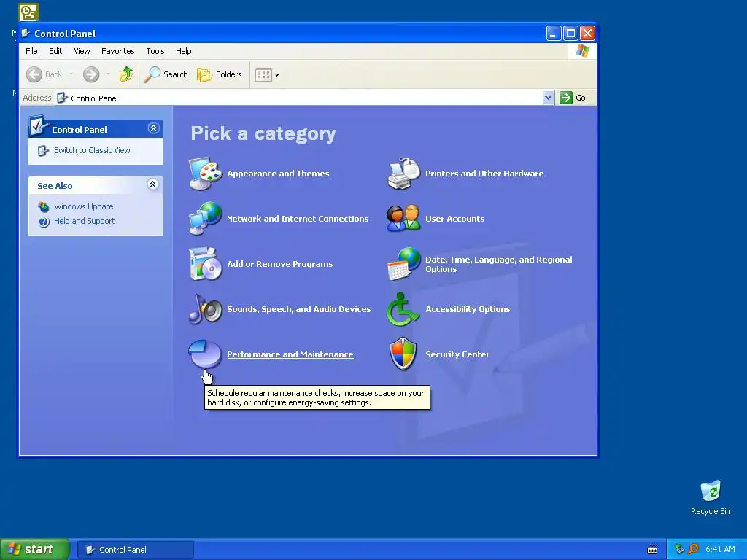Screen dimensions: 747x560
Task: Open the Add or Remove Programs icon
Action: (205, 264)
